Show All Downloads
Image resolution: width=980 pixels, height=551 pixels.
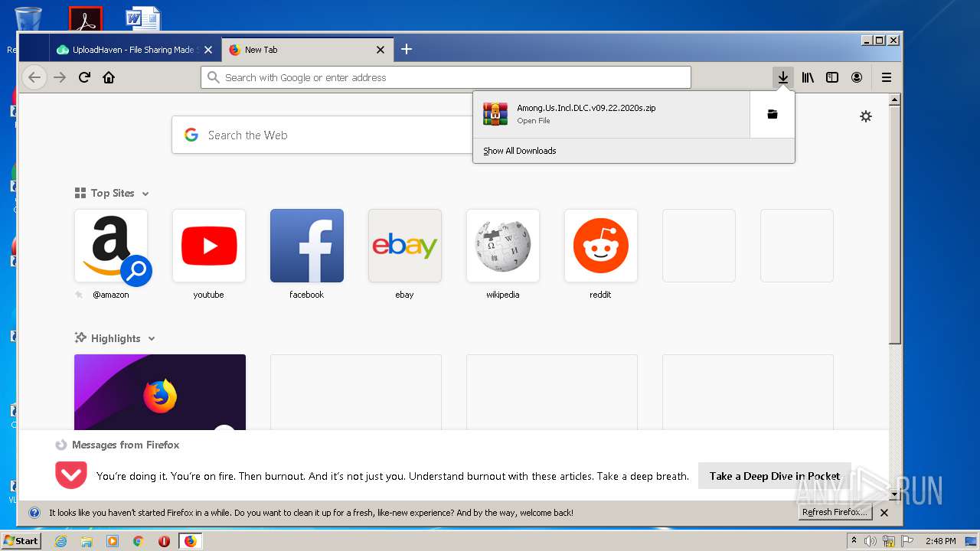(x=520, y=151)
